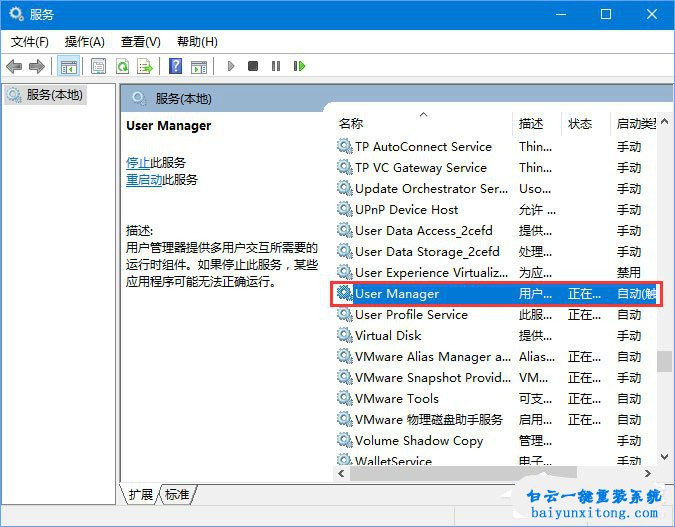Click gear icon of Update Orchestrator Service
The height and width of the screenshot is (527, 675).
pyautogui.click(x=344, y=188)
